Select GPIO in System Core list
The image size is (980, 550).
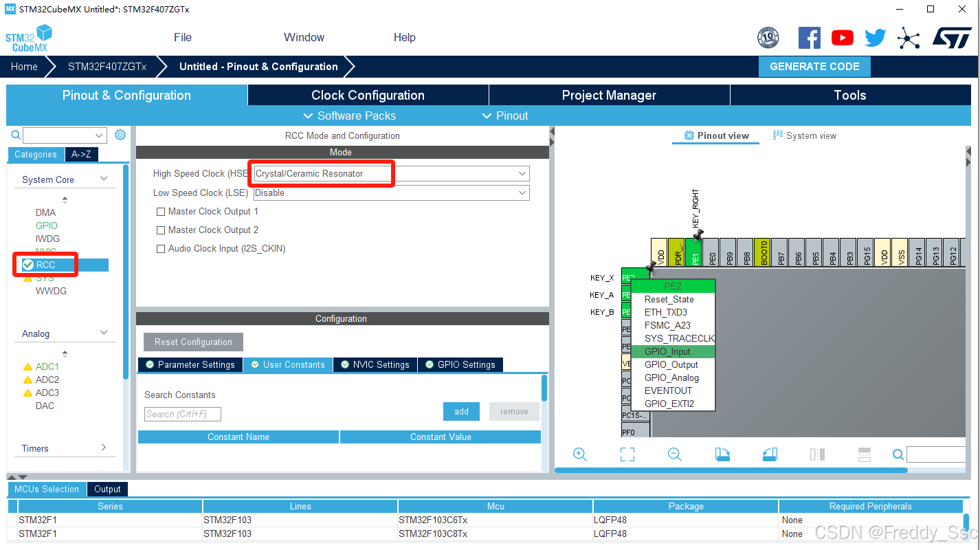47,225
